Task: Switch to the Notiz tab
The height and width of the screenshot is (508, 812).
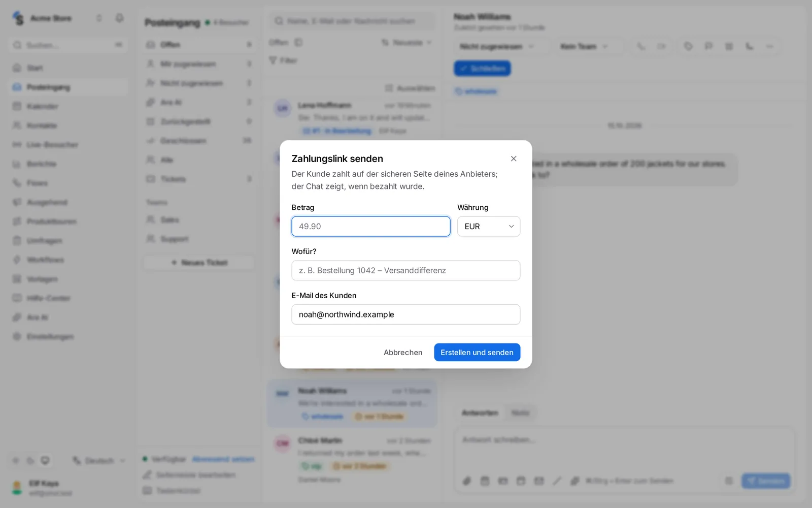Action: 520,413
